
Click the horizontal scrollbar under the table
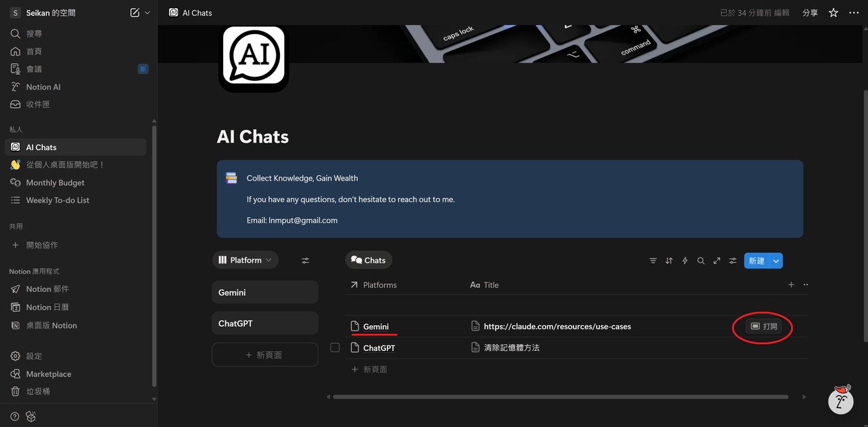[560, 396]
